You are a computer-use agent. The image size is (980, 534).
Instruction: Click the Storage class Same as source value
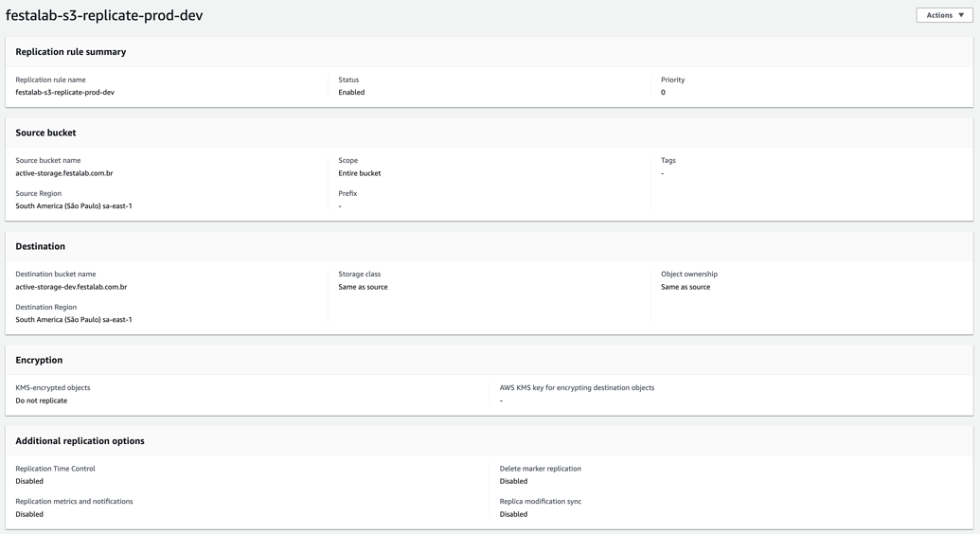coord(363,287)
